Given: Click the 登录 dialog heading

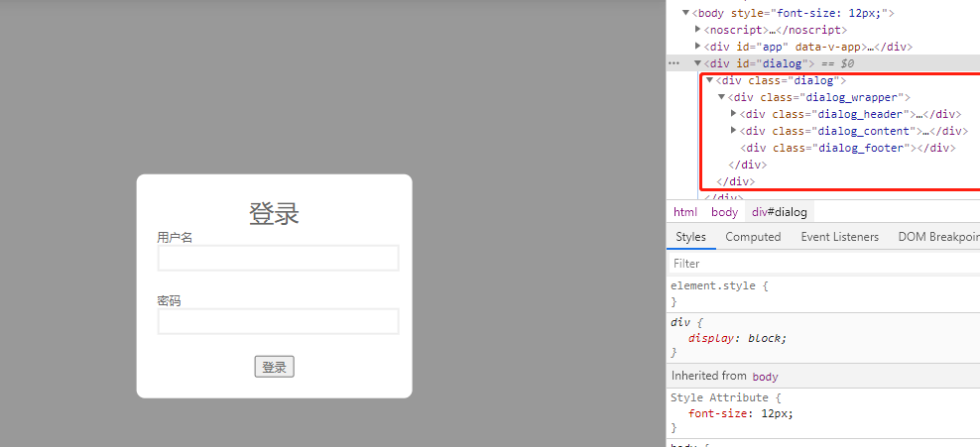Looking at the screenshot, I should click(275, 213).
